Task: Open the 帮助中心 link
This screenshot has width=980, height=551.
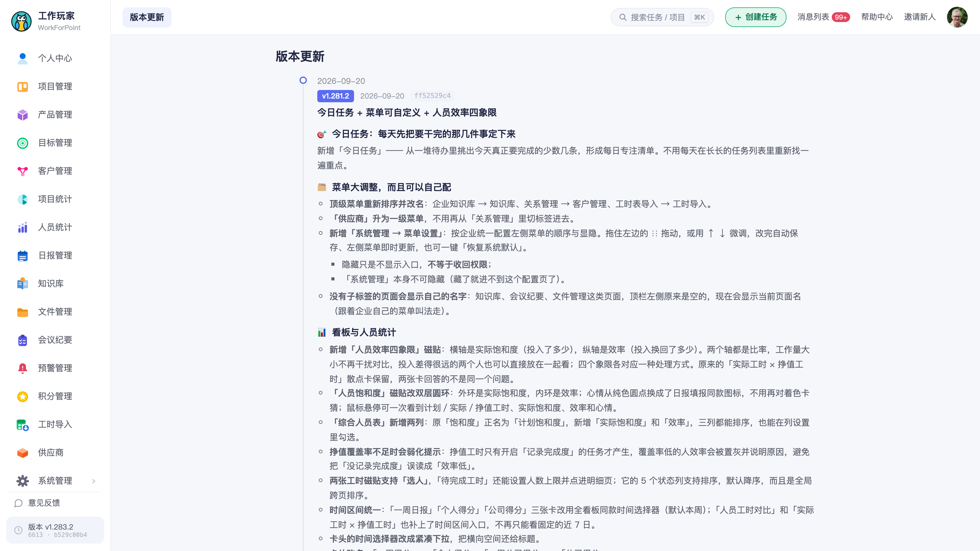Action: click(x=877, y=17)
